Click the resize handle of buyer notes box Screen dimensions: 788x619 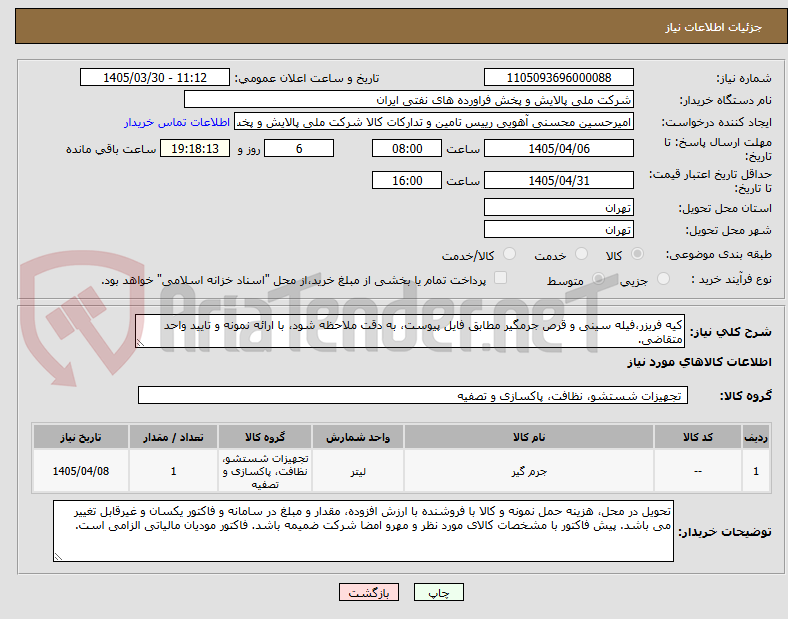coord(58,557)
